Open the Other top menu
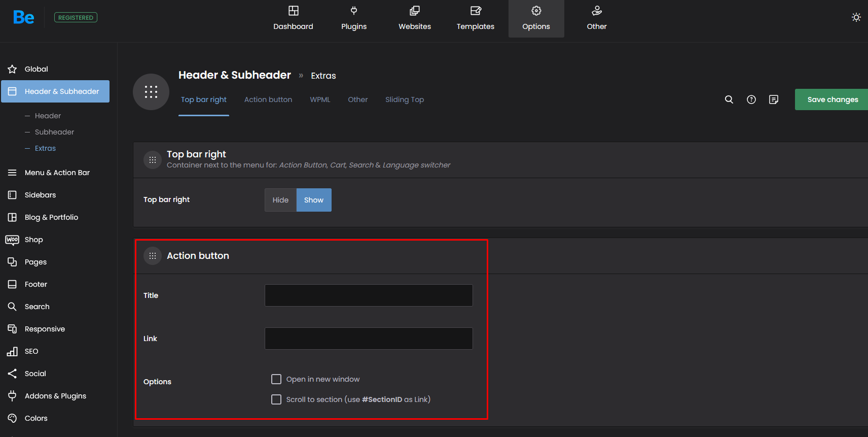 pos(597,18)
